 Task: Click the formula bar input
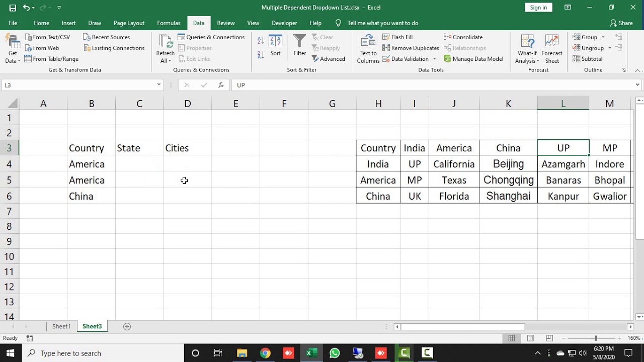(433, 85)
